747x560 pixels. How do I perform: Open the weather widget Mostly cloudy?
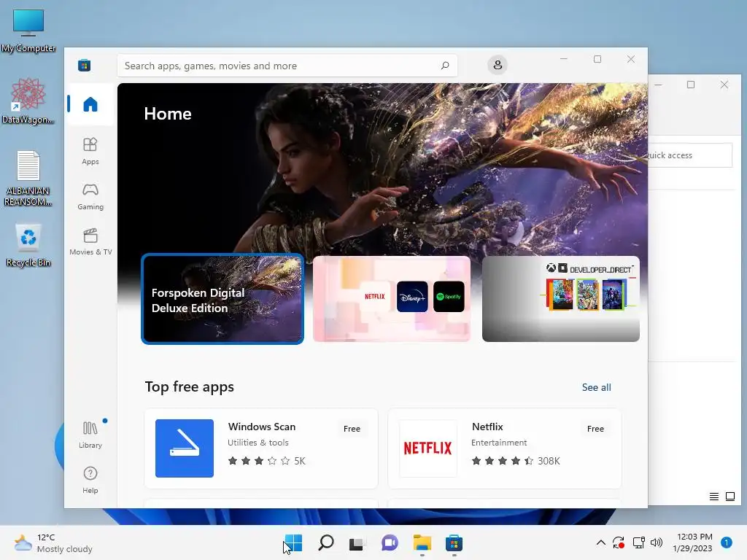point(53,542)
